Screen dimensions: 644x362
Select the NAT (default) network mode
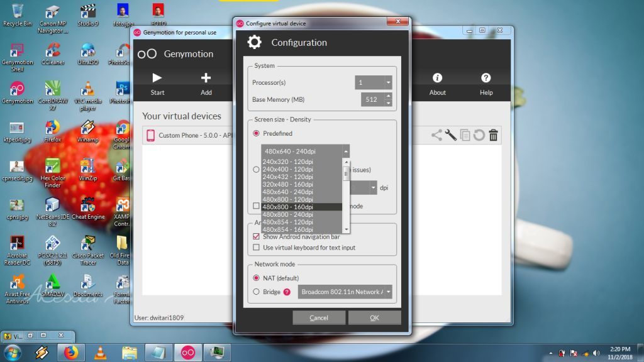coord(257,278)
